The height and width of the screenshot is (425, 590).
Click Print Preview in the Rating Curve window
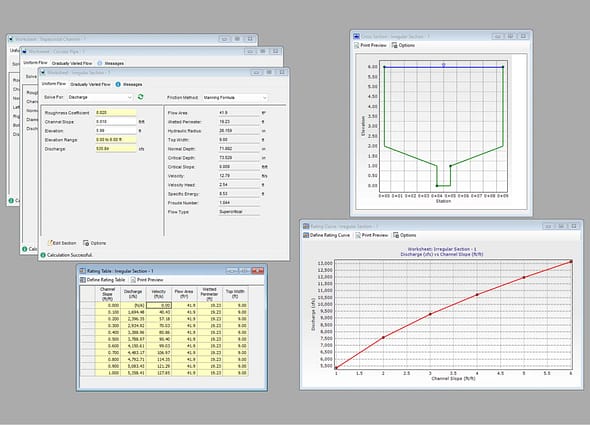372,235
